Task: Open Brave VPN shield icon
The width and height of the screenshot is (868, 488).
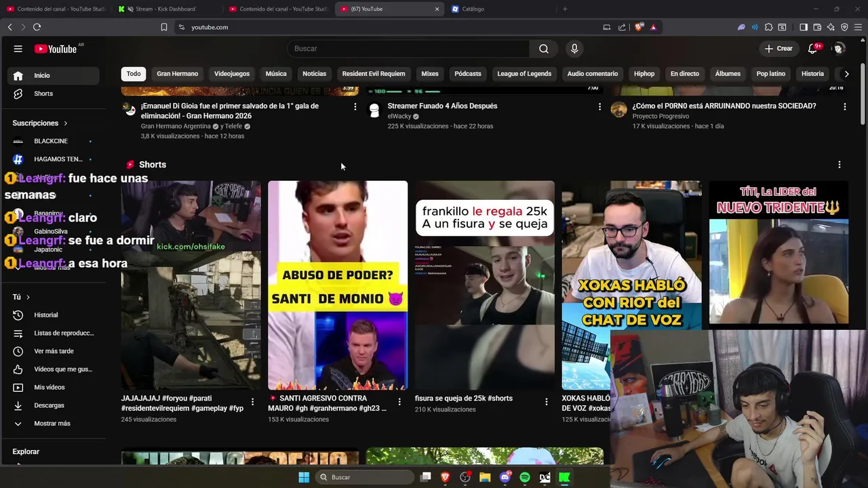Action: [x=844, y=27]
